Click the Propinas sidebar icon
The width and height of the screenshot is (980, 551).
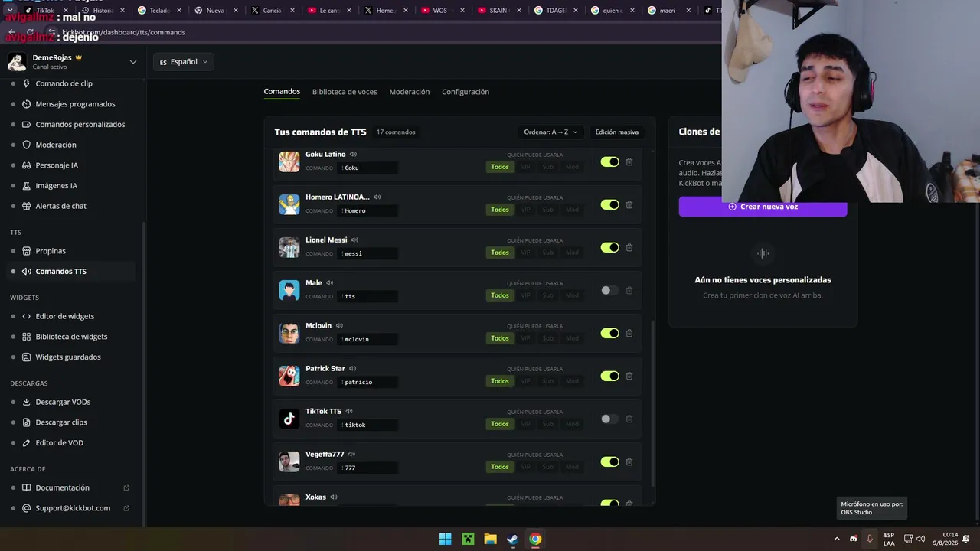[27, 251]
